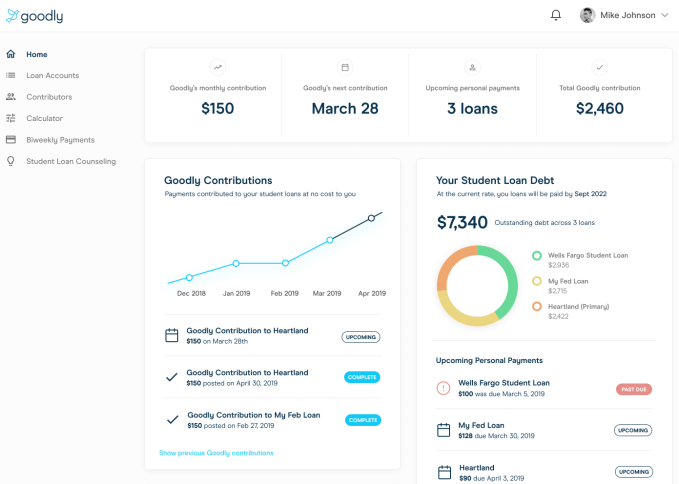
Task: Click the Upcoming badge for My Fed Loan
Action: tap(632, 430)
